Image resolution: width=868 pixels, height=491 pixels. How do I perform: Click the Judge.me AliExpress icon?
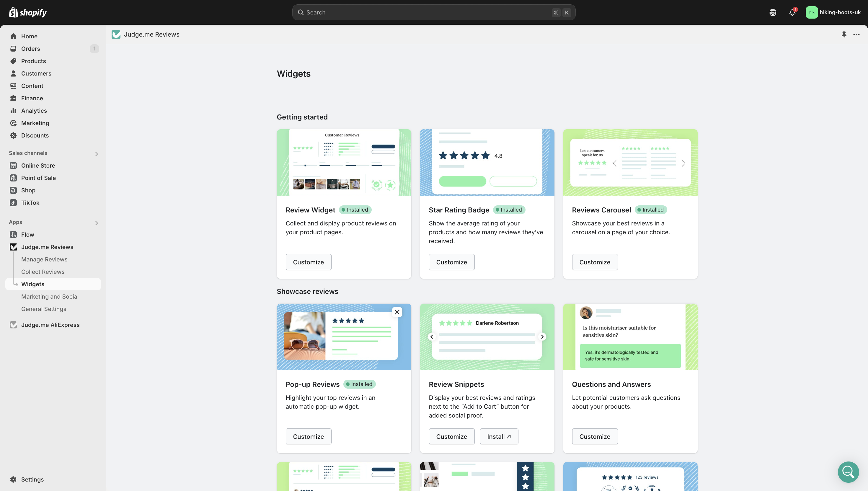coord(13,325)
